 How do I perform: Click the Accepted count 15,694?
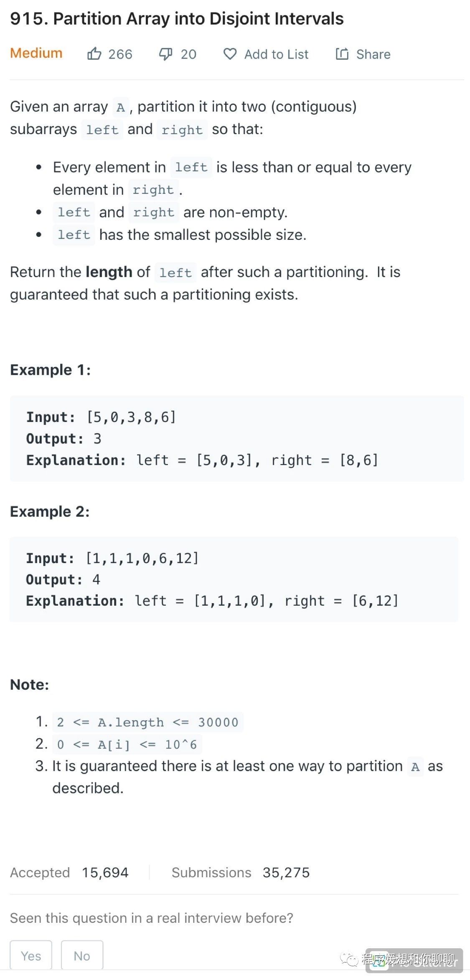(x=105, y=872)
